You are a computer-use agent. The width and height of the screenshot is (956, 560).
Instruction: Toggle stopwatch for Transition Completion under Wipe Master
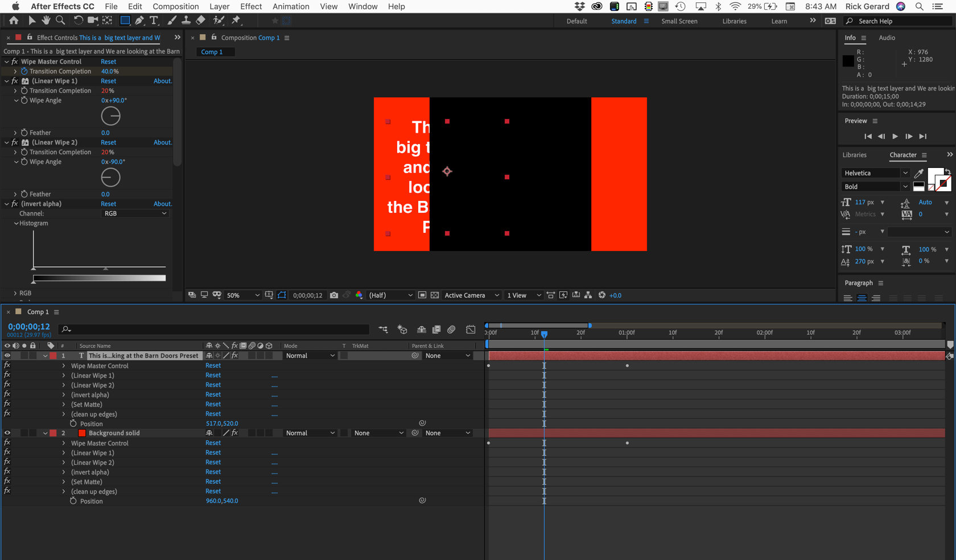24,71
